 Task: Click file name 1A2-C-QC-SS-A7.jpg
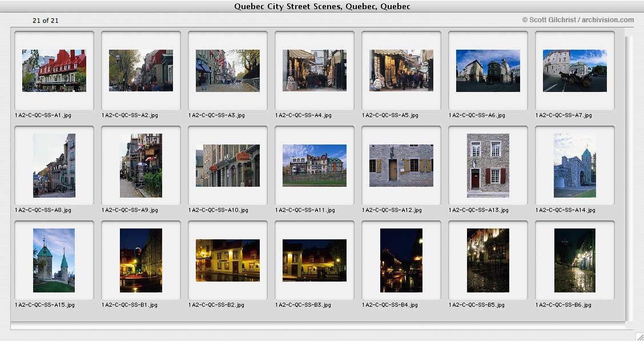point(564,115)
